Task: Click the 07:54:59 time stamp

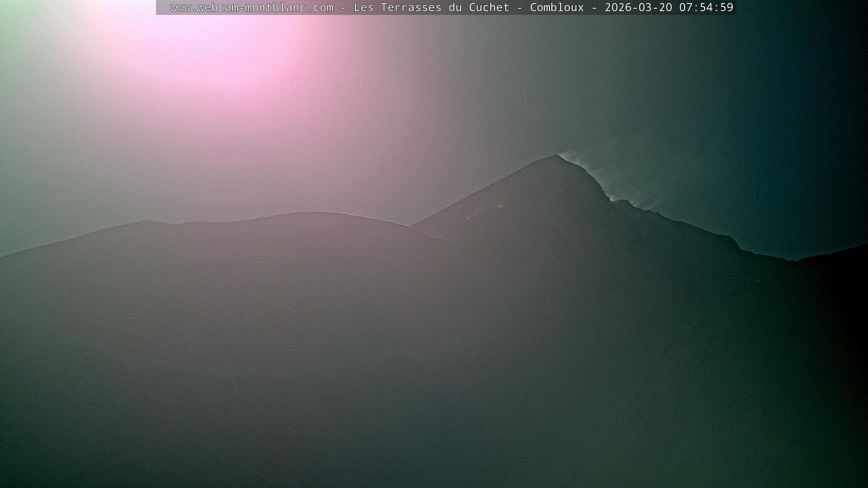Action: pyautogui.click(x=706, y=7)
